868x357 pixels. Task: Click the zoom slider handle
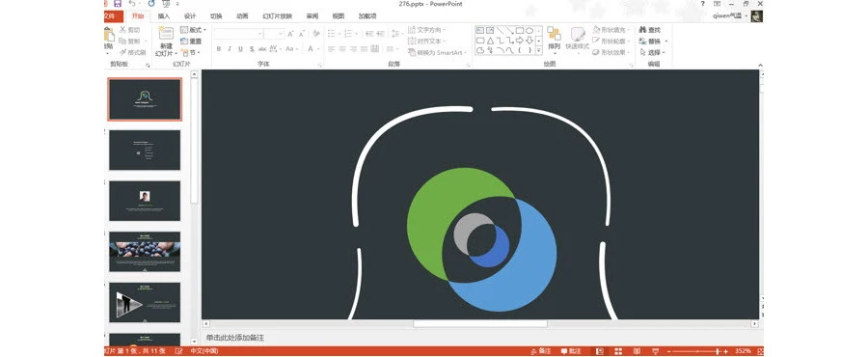coord(718,351)
